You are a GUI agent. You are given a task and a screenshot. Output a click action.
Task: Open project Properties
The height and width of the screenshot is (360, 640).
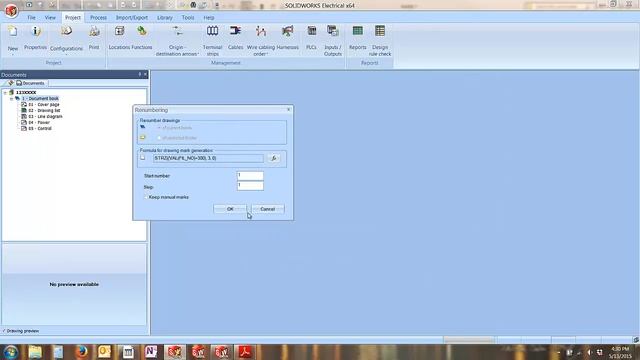[x=35, y=39]
